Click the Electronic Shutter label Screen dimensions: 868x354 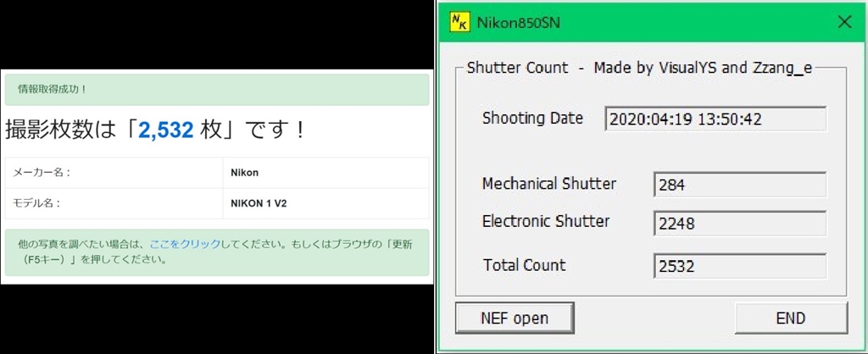[546, 221]
